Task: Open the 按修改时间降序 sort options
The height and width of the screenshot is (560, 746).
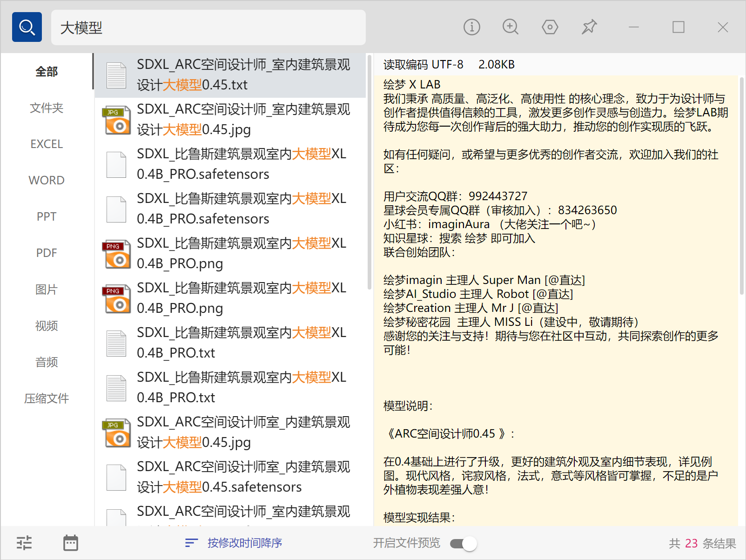Action: click(x=244, y=543)
